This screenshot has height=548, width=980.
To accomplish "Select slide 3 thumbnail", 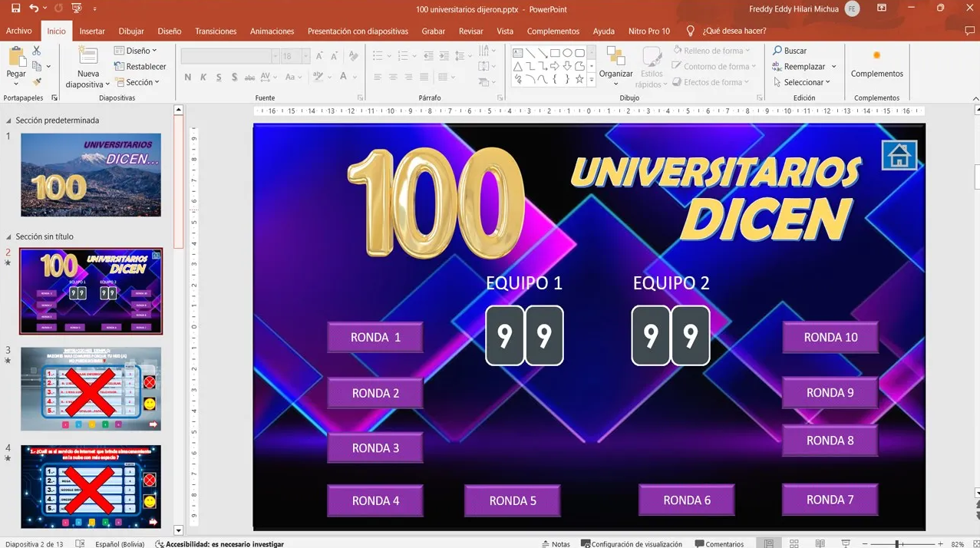I will pyautogui.click(x=91, y=388).
